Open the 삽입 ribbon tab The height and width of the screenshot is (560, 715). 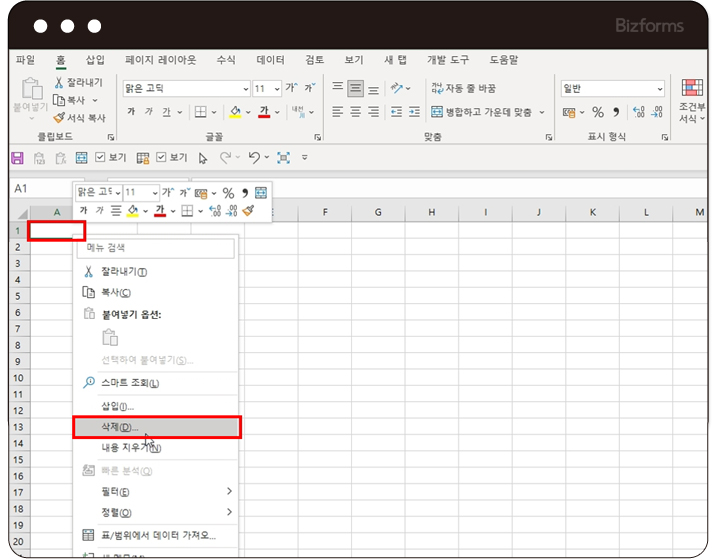pos(95,60)
